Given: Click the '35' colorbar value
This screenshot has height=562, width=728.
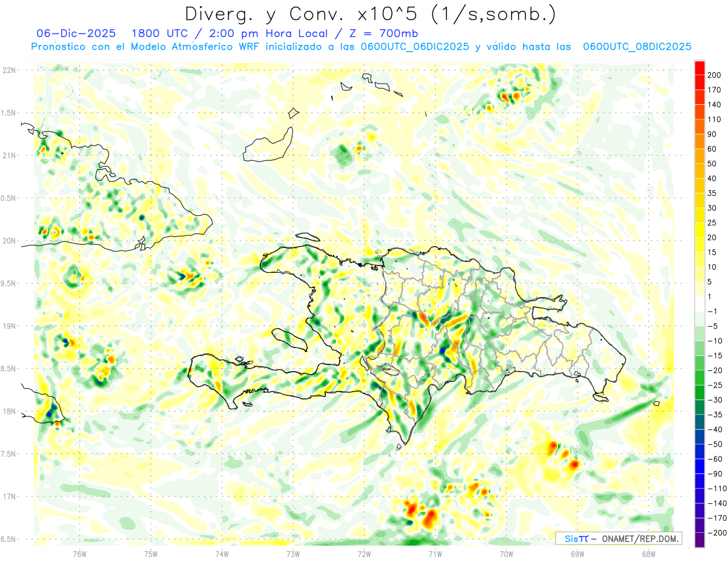Looking at the screenshot, I should [x=713, y=193].
